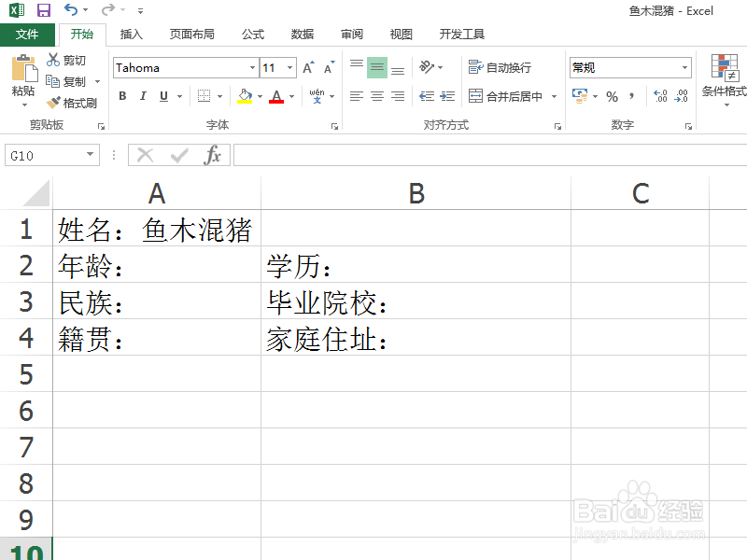Switch to 公式 Formulas tab
The width and height of the screenshot is (747, 560).
coord(252,35)
